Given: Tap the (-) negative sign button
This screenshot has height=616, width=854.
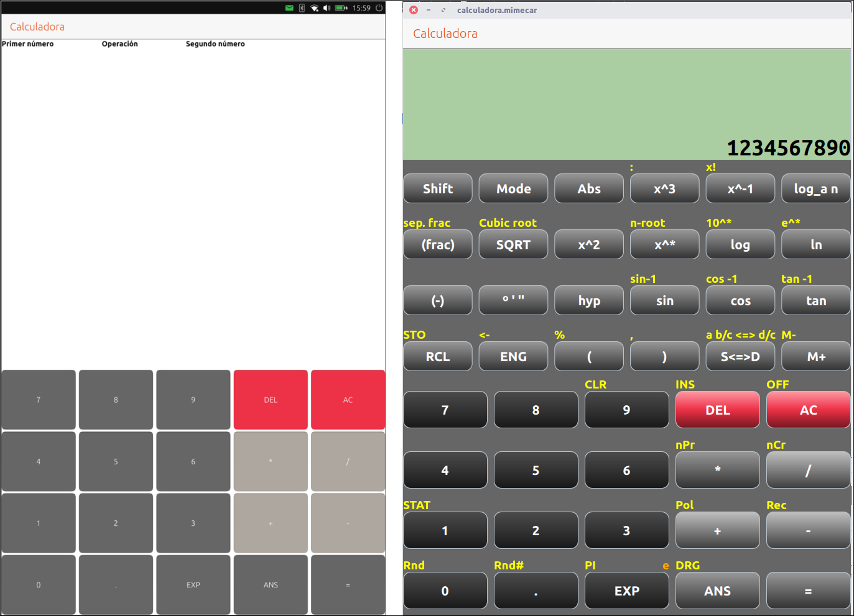Looking at the screenshot, I should [x=438, y=300].
